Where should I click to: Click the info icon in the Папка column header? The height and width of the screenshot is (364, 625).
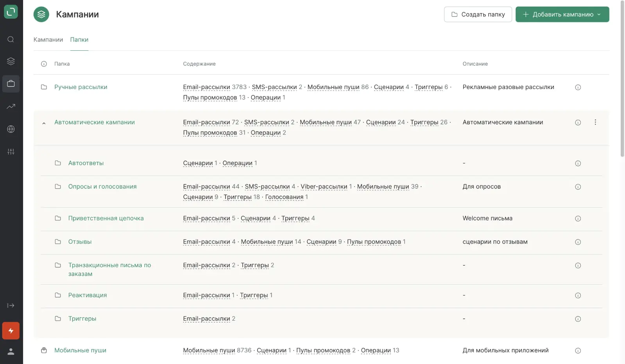coord(44,64)
